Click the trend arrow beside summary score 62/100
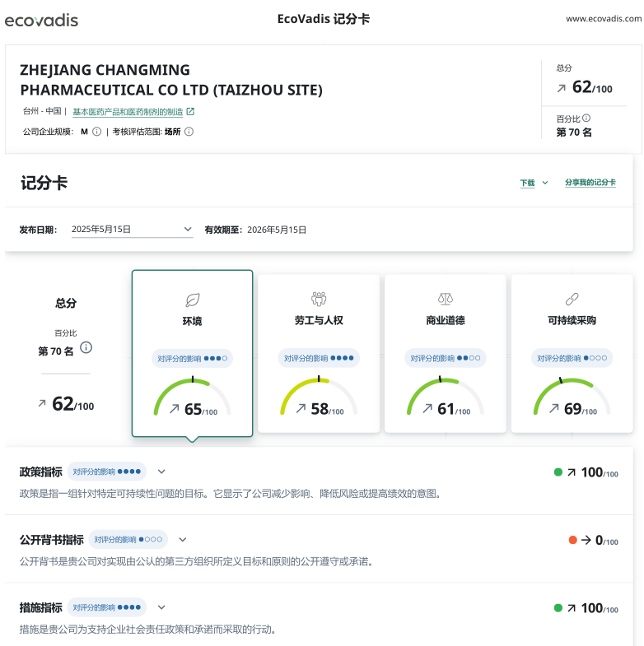 (42, 403)
